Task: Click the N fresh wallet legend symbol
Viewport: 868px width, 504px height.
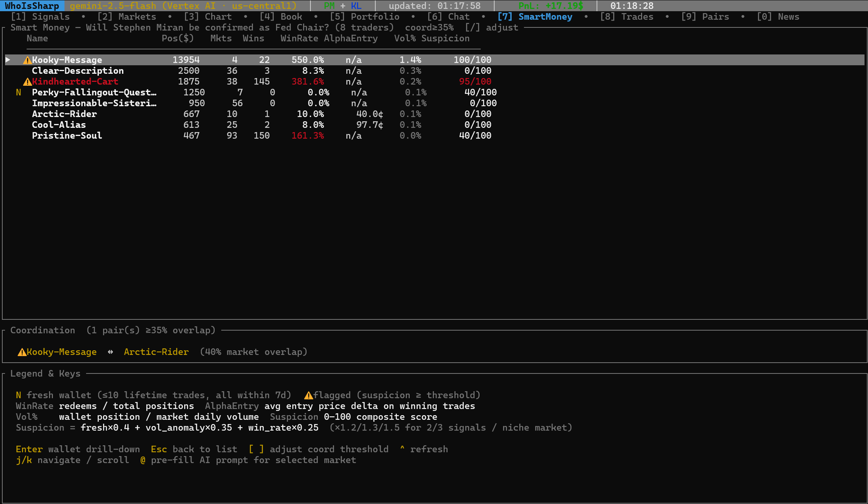Action: [19, 395]
